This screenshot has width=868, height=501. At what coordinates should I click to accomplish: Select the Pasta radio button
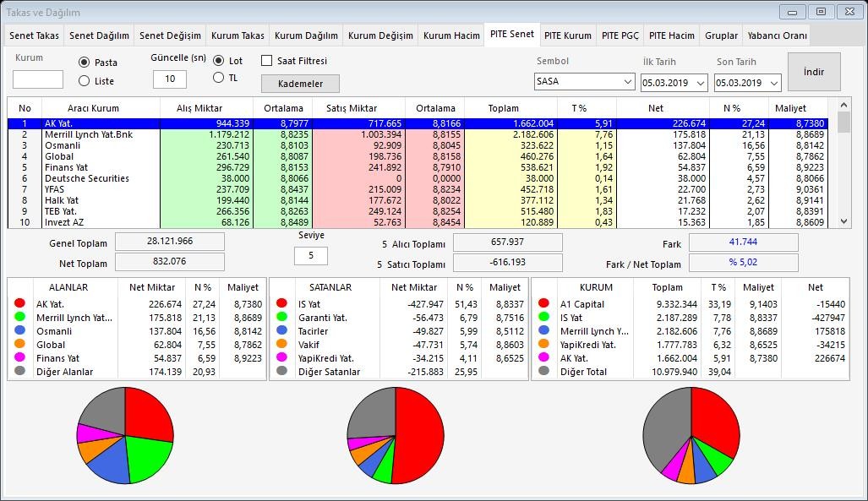point(85,63)
